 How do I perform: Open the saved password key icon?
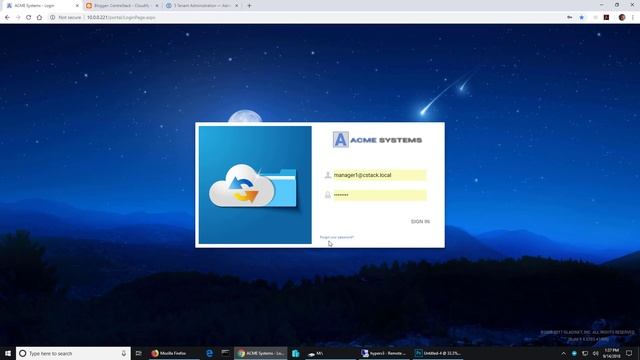pos(569,18)
